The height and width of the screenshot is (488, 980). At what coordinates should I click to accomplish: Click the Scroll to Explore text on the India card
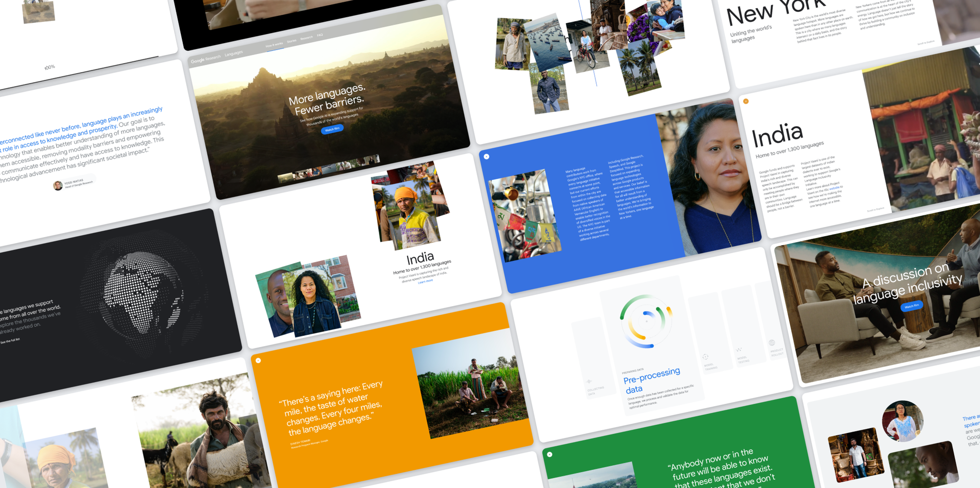pos(875,210)
